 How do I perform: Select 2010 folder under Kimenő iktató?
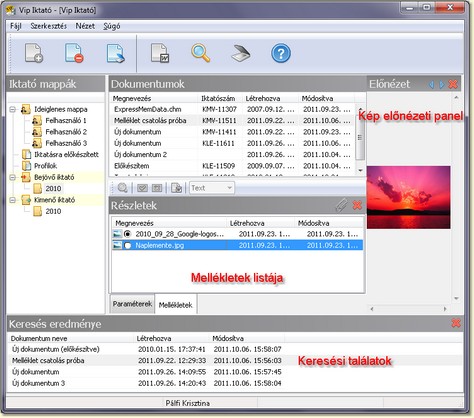coord(53,211)
